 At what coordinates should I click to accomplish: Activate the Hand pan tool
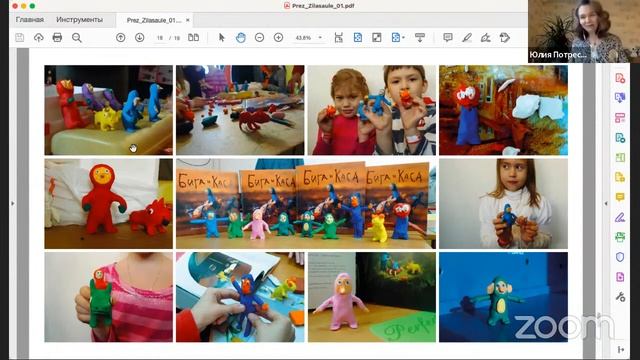click(x=240, y=38)
